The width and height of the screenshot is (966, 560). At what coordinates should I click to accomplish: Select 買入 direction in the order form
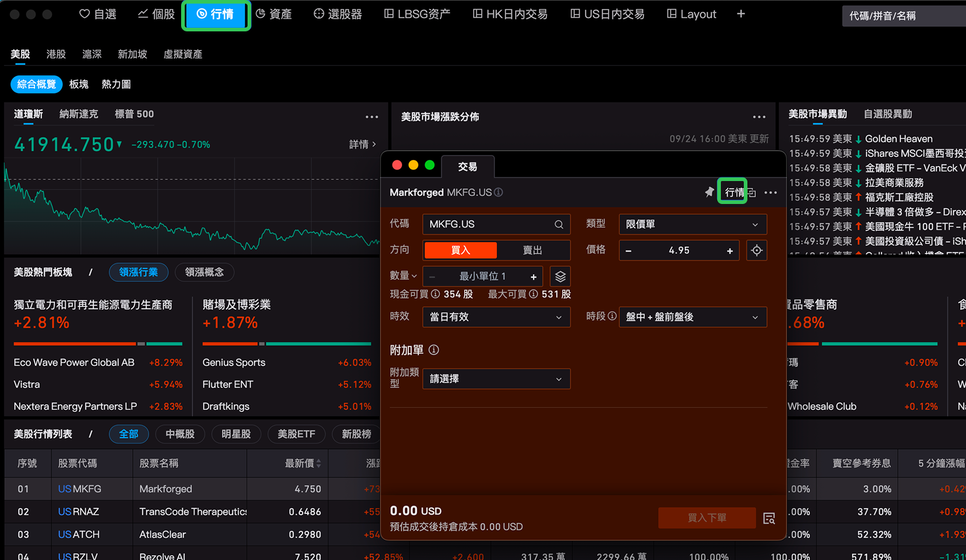(460, 250)
